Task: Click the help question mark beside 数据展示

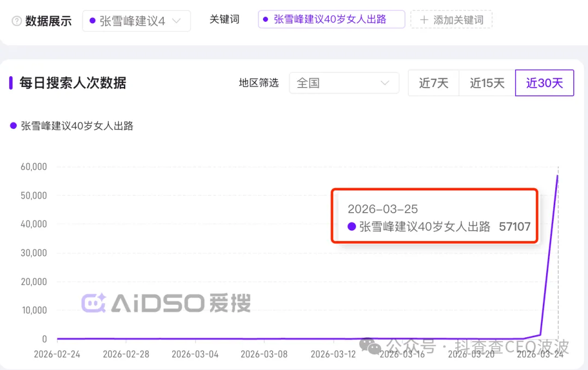Action: 17,21
